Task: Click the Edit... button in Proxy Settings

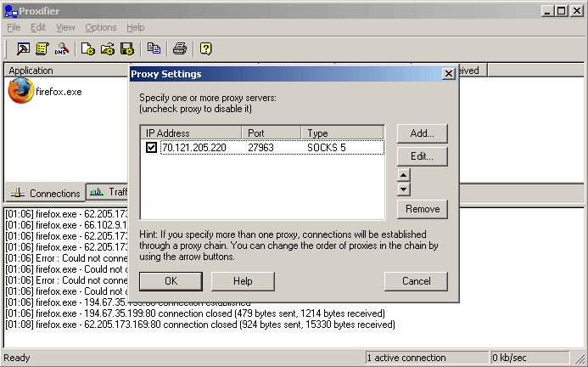Action: click(x=423, y=156)
